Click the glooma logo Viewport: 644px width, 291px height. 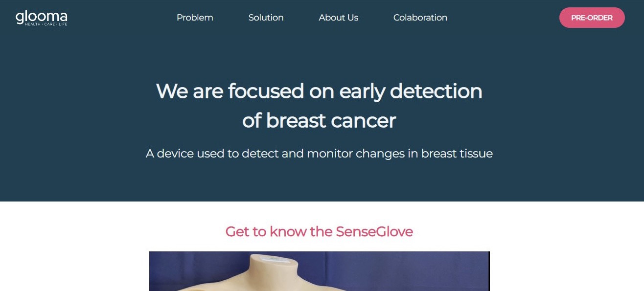[x=41, y=17]
